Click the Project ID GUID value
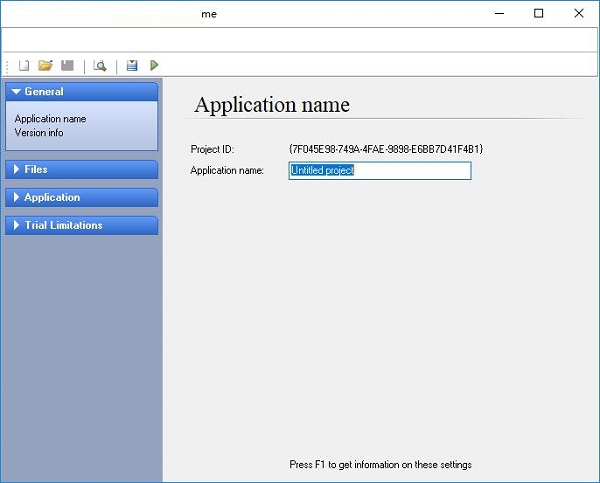Image resolution: width=600 pixels, height=483 pixels. tap(385, 149)
